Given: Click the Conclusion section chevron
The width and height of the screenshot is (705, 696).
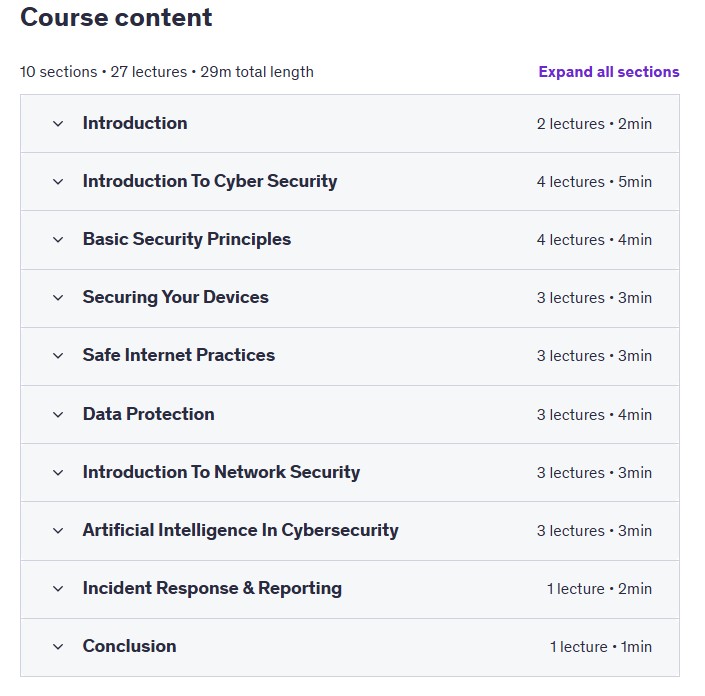Looking at the screenshot, I should (x=58, y=647).
